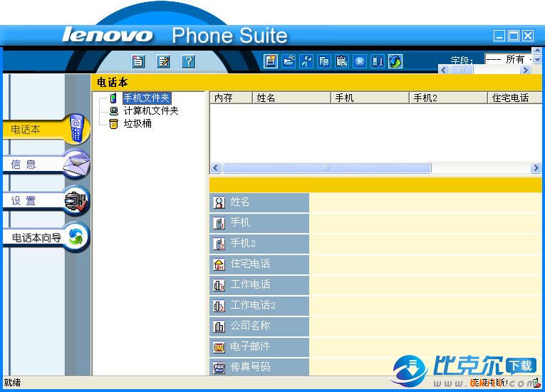Click the computer icon of 计算机文件夹
This screenshot has width=545, height=392.
(114, 111)
